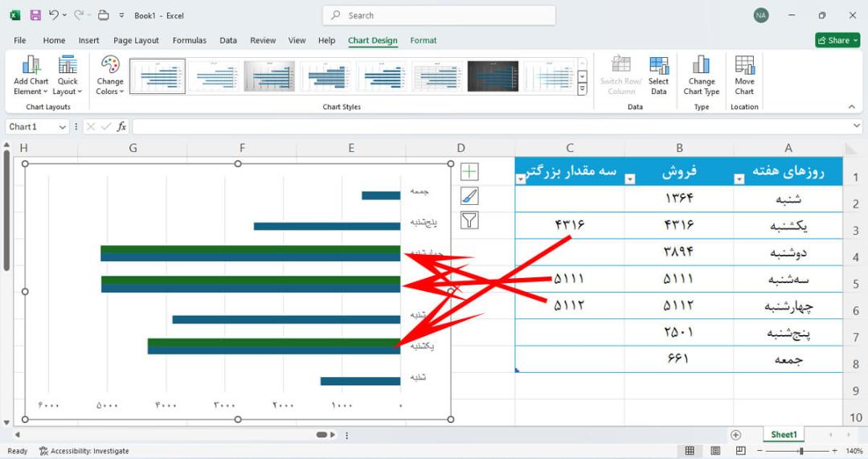This screenshot has height=459, width=868.
Task: Open filter dropdown in column B header
Action: point(630,178)
